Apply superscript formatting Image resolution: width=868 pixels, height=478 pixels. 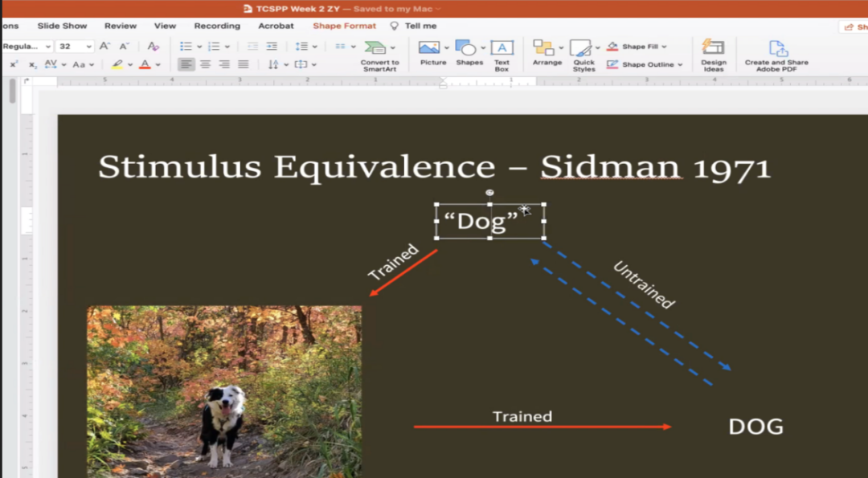14,65
